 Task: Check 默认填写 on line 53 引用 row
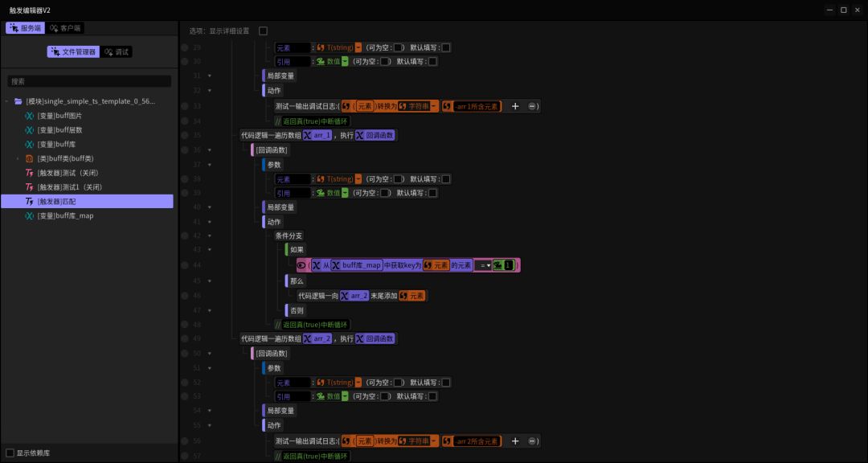(432, 396)
